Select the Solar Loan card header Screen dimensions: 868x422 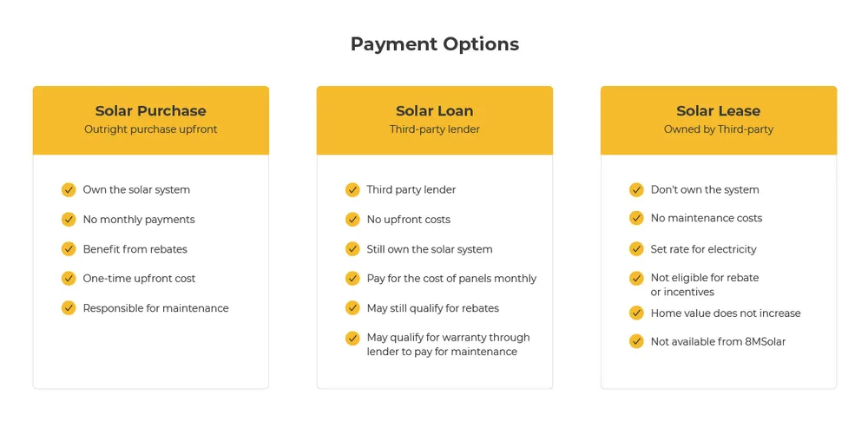[435, 120]
